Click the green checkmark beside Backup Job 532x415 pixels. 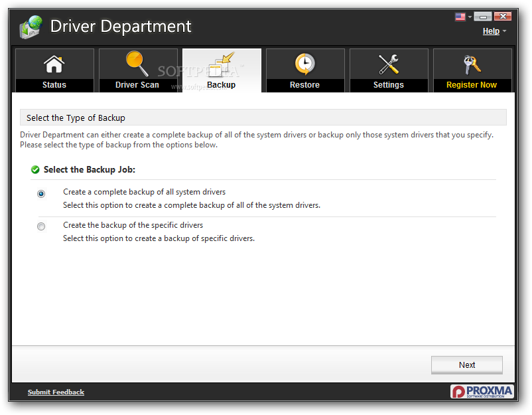(35, 169)
